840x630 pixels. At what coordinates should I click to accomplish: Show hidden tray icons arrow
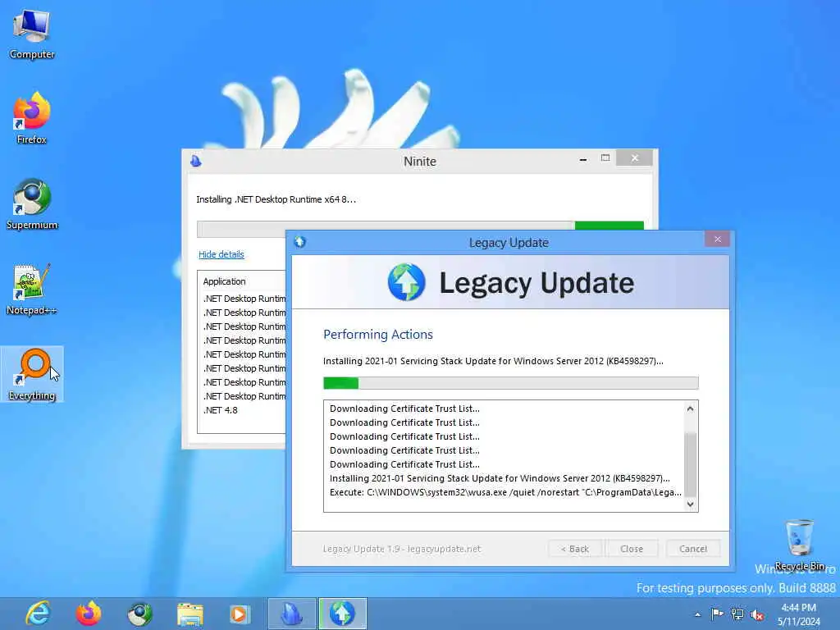[x=697, y=614]
